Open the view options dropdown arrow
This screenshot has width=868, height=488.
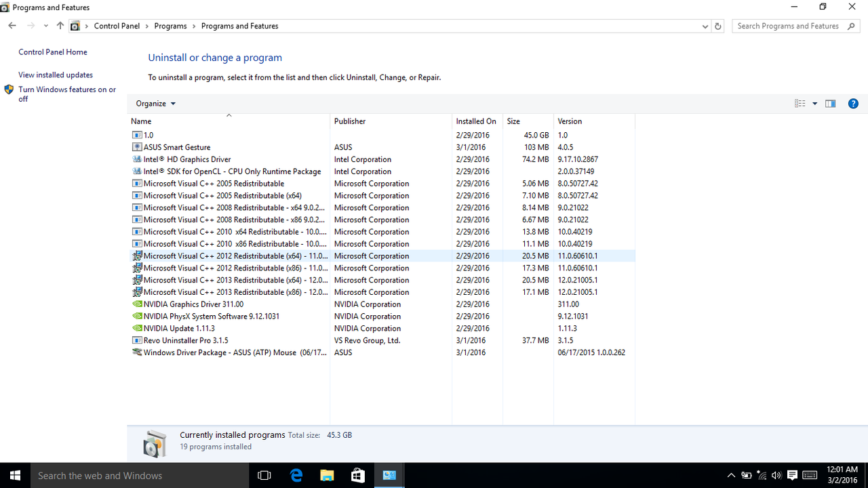(x=815, y=104)
